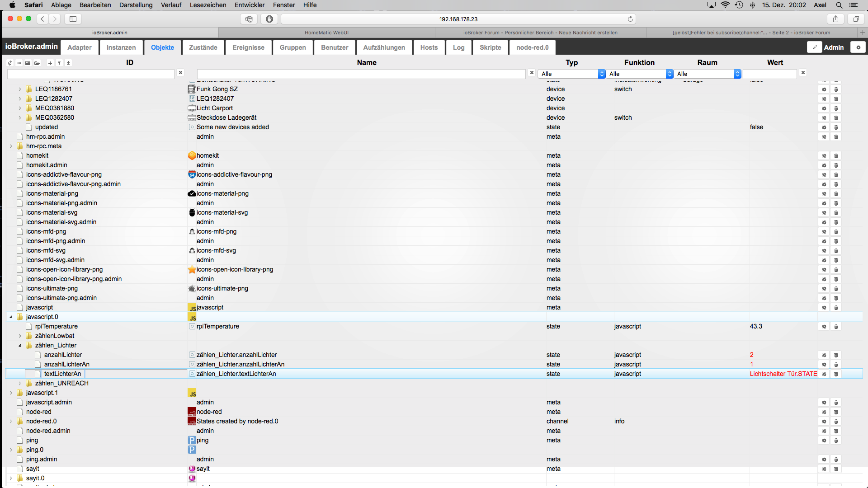The image size is (868, 488).
Task: Open the Lesezeichen menu in menu bar
Action: click(208, 5)
